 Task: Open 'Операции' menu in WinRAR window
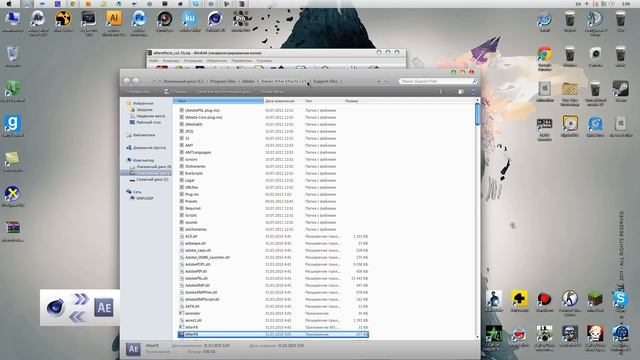[193, 61]
